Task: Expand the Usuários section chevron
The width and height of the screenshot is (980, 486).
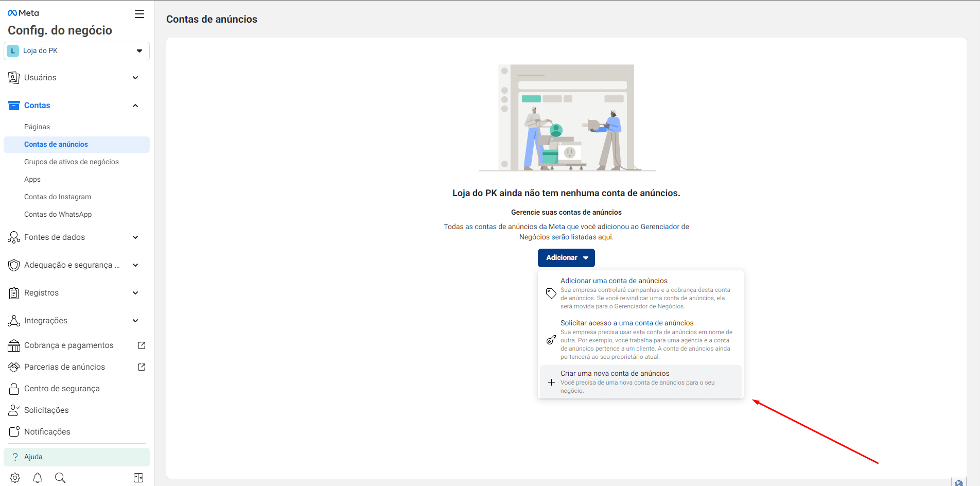Action: [x=135, y=78]
